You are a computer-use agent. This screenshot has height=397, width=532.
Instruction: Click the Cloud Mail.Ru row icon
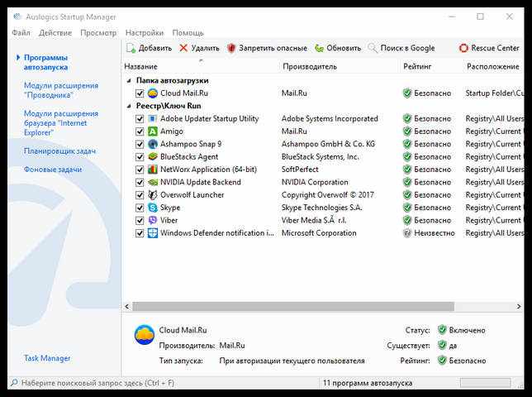click(x=153, y=93)
